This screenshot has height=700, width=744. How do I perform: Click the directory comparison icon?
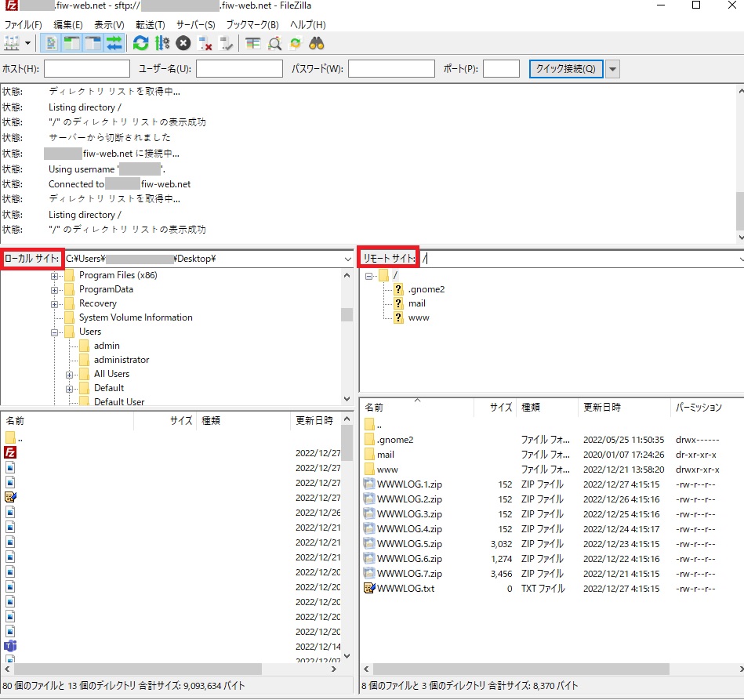pos(274,44)
